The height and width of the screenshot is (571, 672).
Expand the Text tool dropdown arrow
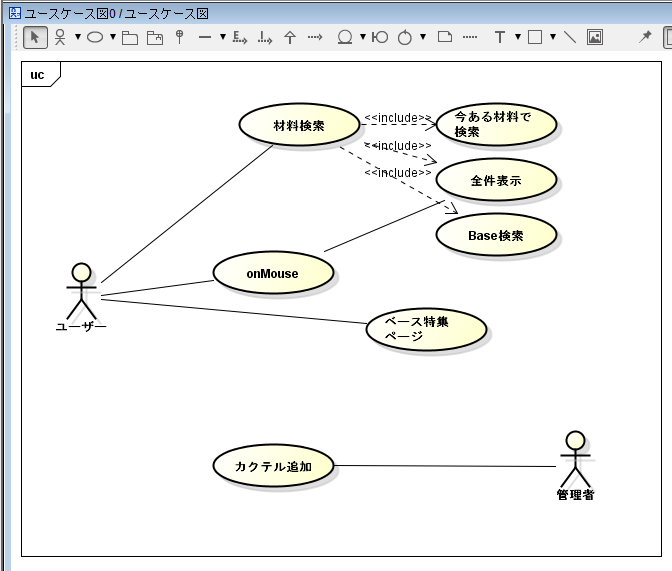tap(517, 37)
